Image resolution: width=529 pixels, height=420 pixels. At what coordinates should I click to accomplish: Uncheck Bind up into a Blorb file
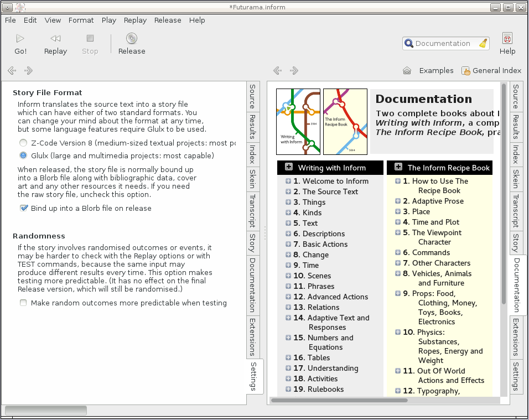coord(24,209)
